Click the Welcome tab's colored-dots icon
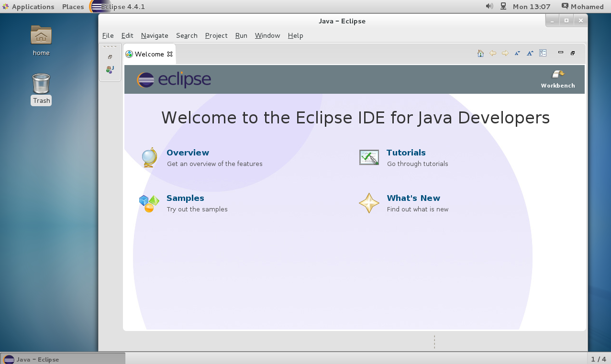Screen dimensions: 611x364 tap(129, 54)
